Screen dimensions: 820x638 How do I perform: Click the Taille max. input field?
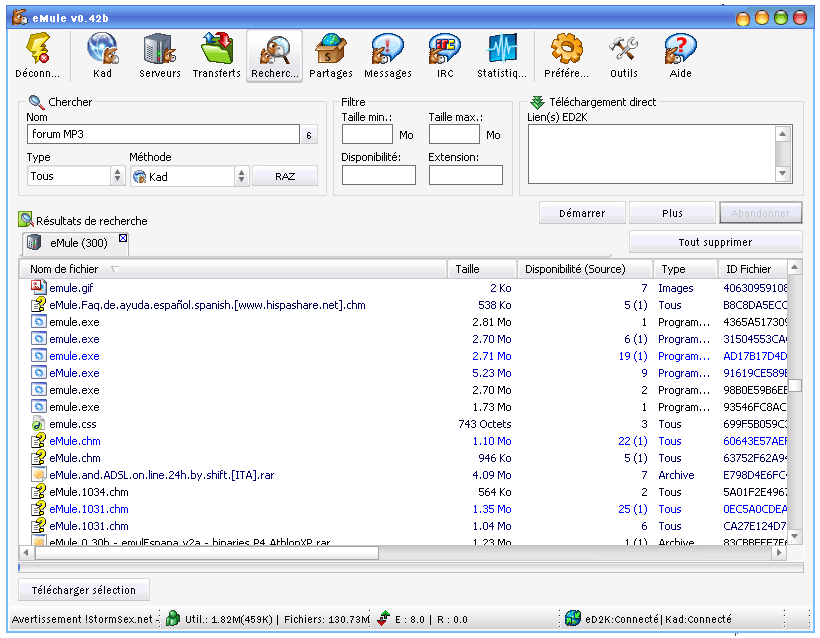pos(454,134)
